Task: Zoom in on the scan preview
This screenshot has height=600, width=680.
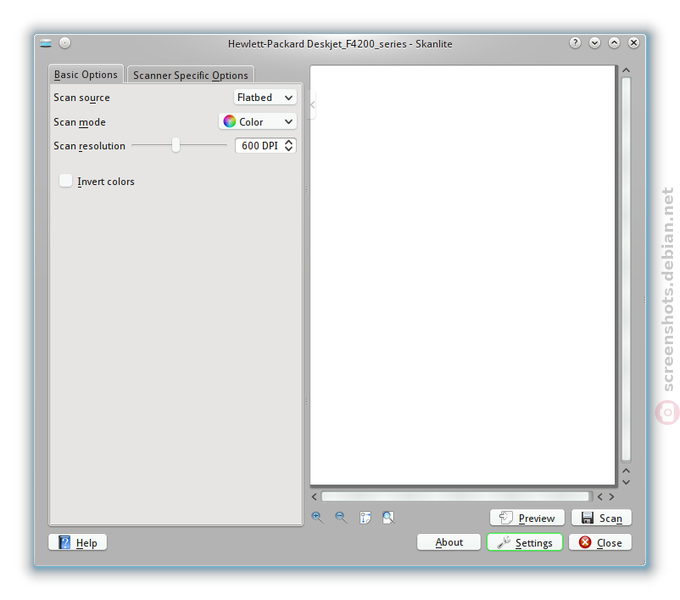Action: click(x=317, y=517)
